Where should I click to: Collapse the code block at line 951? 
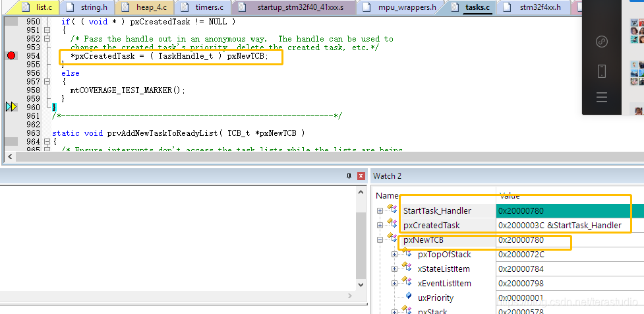(47, 30)
